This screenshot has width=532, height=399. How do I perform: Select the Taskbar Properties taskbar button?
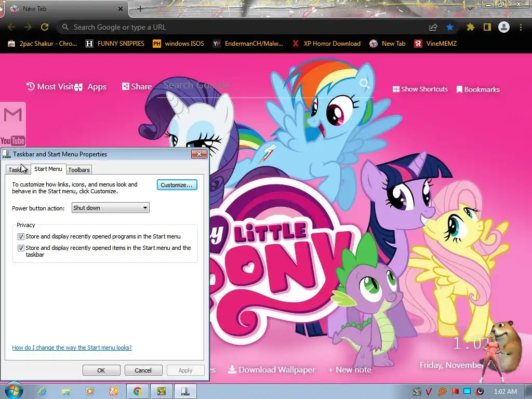(185, 391)
